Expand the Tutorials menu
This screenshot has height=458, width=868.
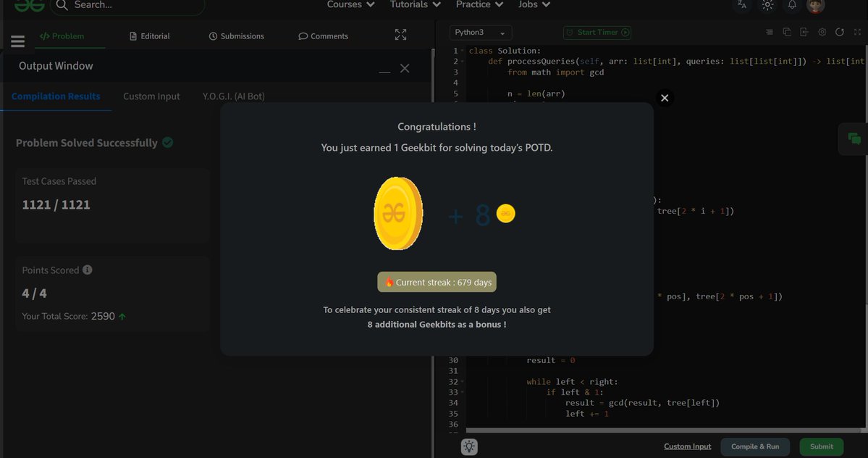pyautogui.click(x=416, y=4)
